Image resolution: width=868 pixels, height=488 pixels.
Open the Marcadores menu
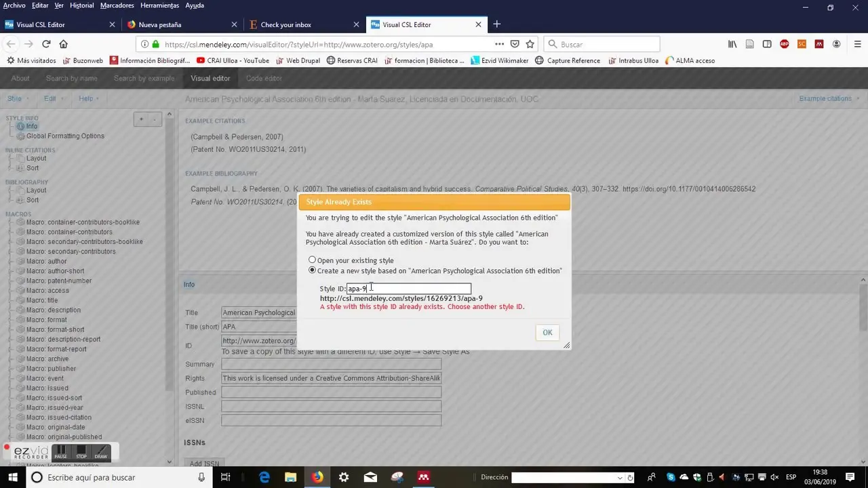pos(117,5)
